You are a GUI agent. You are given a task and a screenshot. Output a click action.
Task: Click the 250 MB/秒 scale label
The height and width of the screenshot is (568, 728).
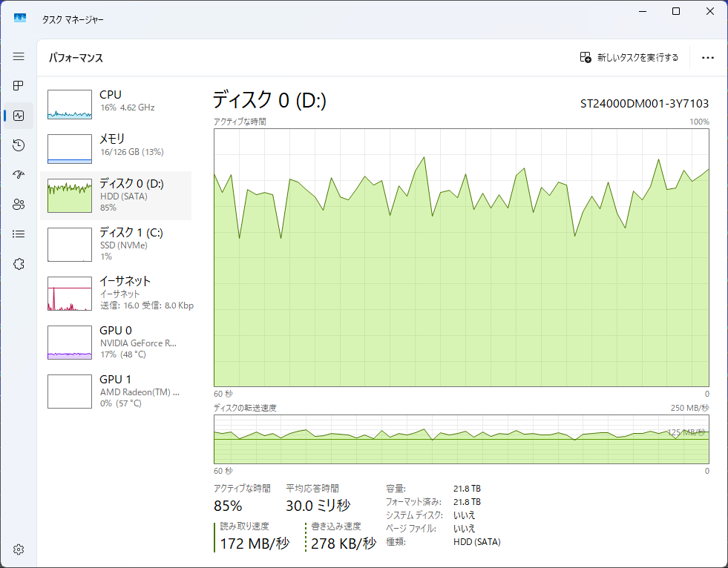(x=690, y=408)
